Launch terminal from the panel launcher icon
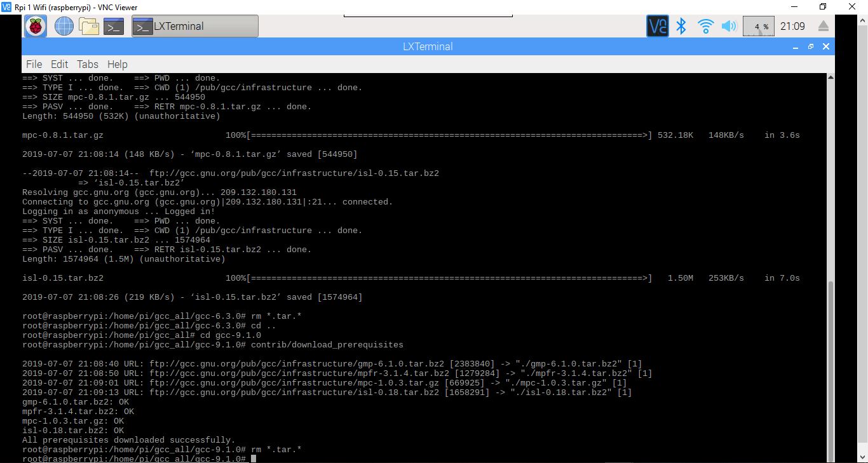The height and width of the screenshot is (463, 868). click(114, 26)
